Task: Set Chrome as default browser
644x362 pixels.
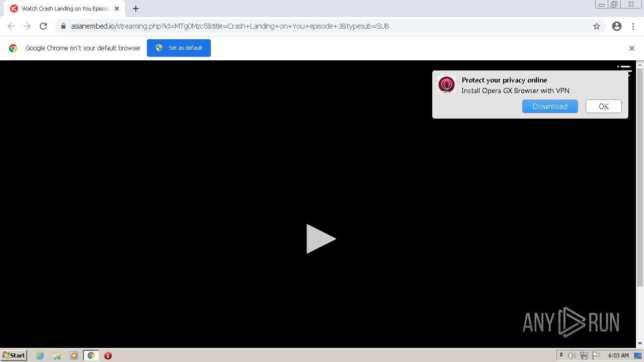Action: pyautogui.click(x=179, y=48)
